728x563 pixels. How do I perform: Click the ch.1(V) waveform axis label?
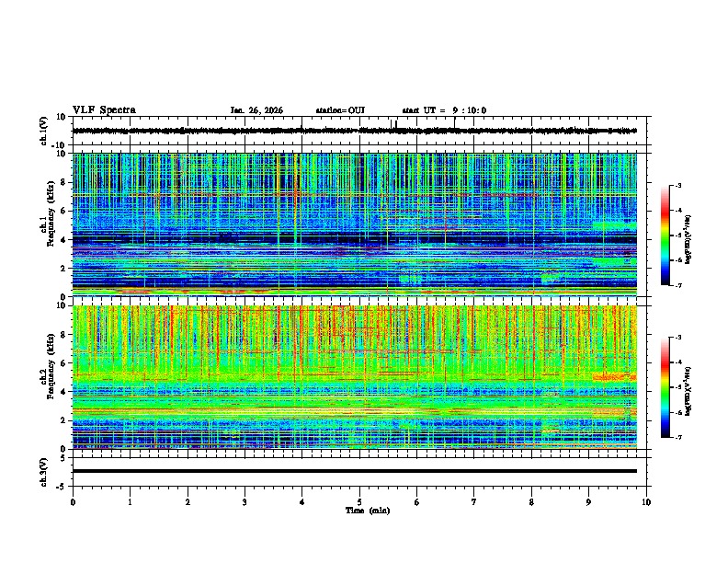click(x=43, y=131)
